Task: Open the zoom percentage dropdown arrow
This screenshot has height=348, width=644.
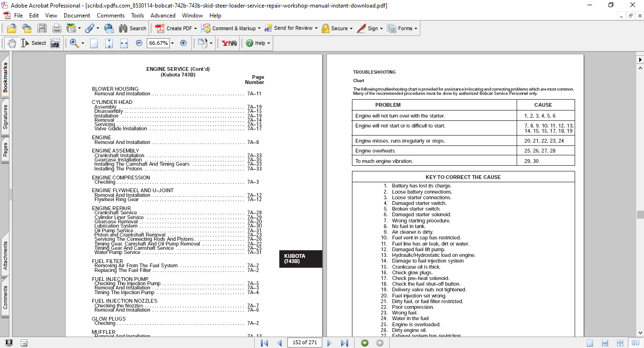Action: 172,43
